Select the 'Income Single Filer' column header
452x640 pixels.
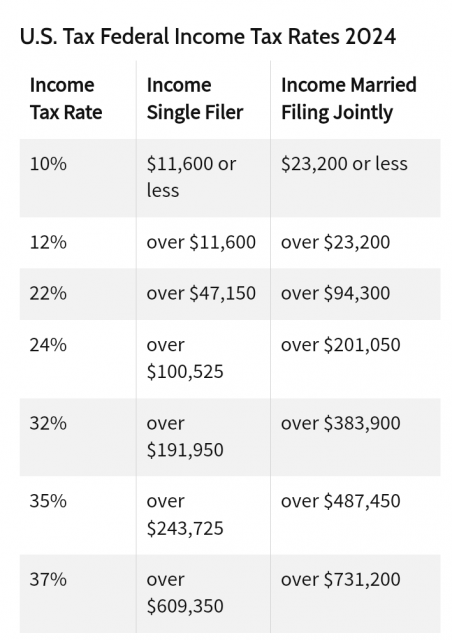195,98
